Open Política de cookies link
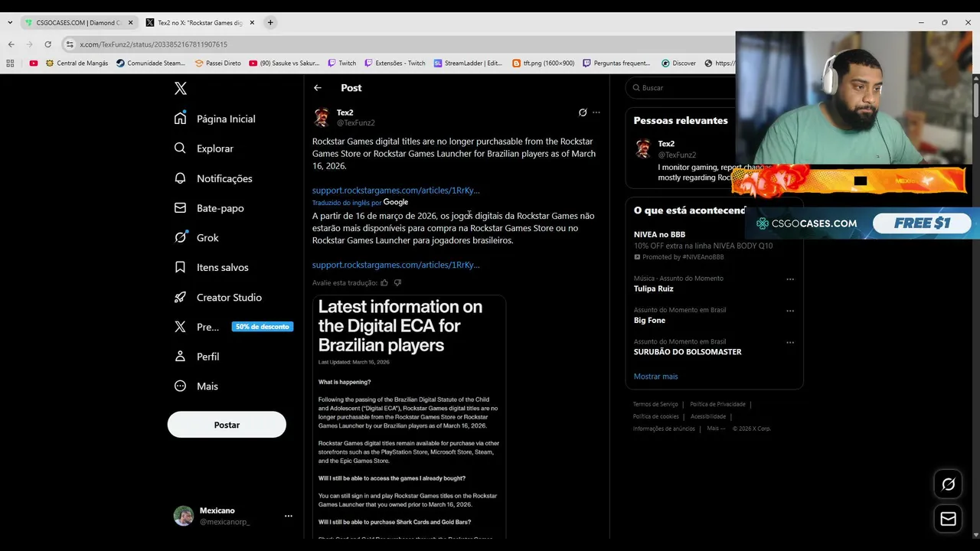Image resolution: width=980 pixels, height=551 pixels. [656, 416]
